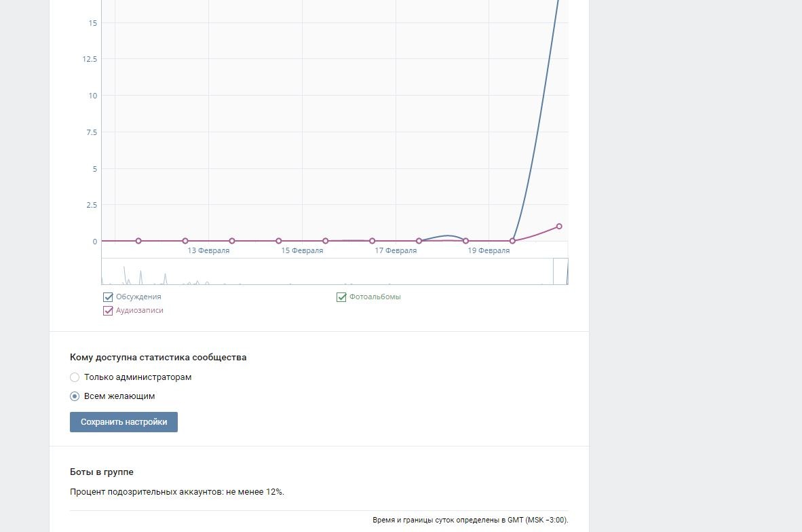Uncheck the Фотоальбомы series checkbox

click(342, 297)
